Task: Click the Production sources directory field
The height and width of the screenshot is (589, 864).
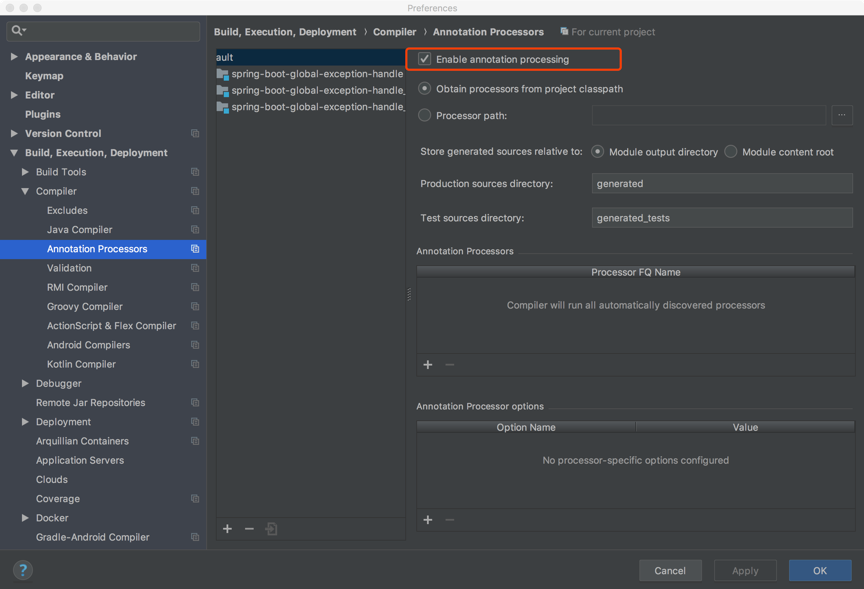Action: (721, 184)
